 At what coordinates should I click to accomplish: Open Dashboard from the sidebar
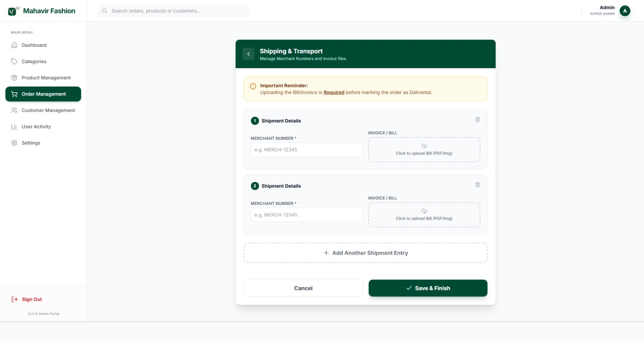34,45
